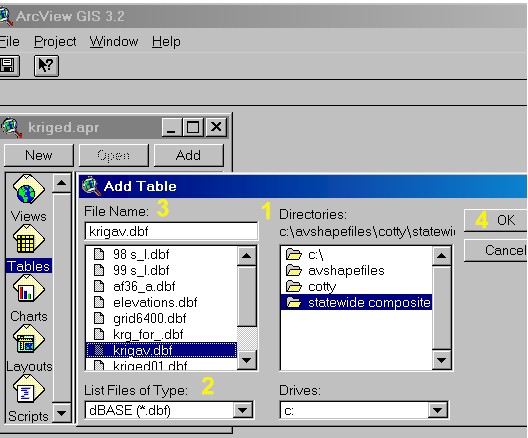Click OK in Add Table dialog
The width and height of the screenshot is (528, 438).
point(495,221)
